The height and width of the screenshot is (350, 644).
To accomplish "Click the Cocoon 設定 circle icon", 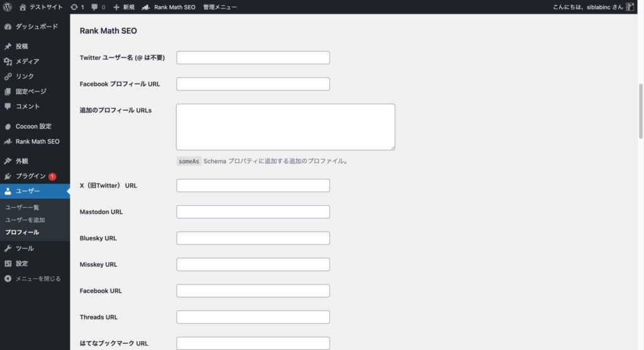I will (8, 127).
